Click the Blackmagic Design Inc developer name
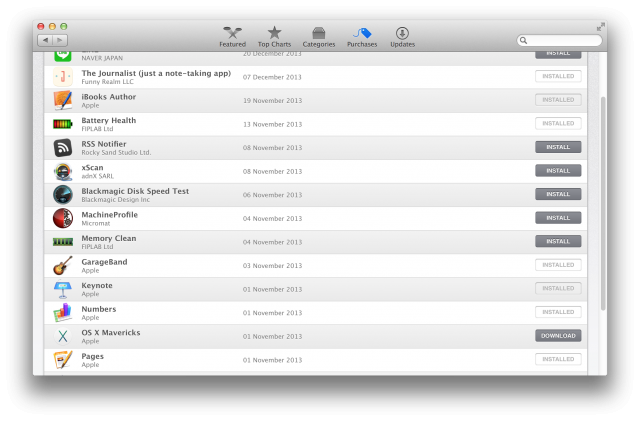The image size is (640, 421). pyautogui.click(x=116, y=200)
